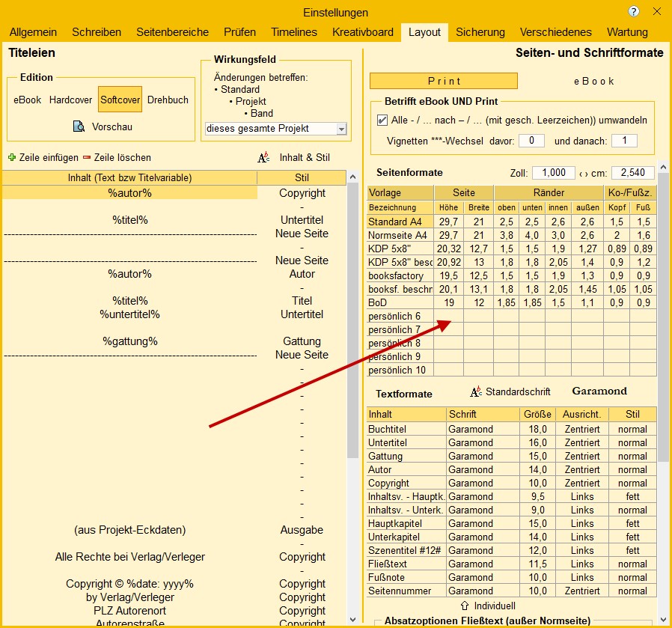
Task: Click the Vignetten davor input field
Action: (531, 141)
